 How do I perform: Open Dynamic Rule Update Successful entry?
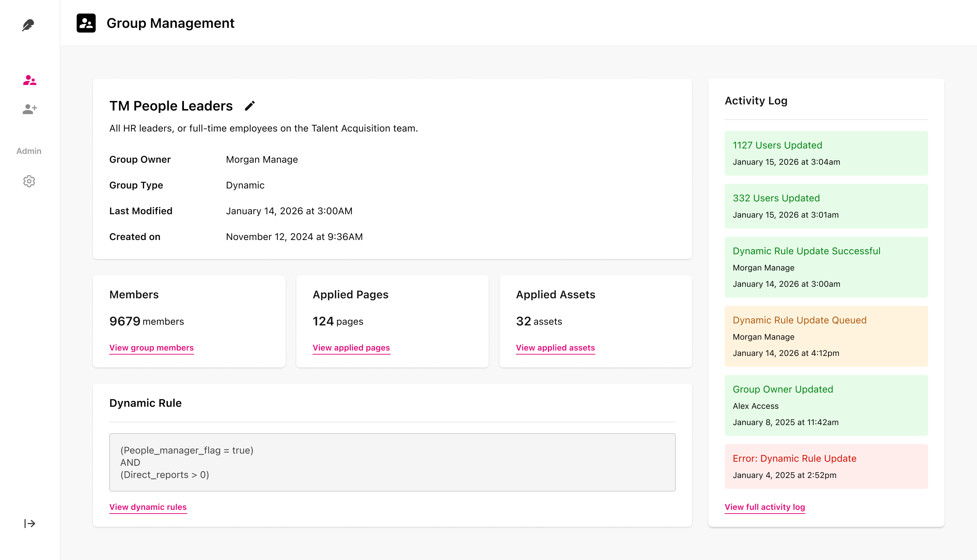(826, 267)
